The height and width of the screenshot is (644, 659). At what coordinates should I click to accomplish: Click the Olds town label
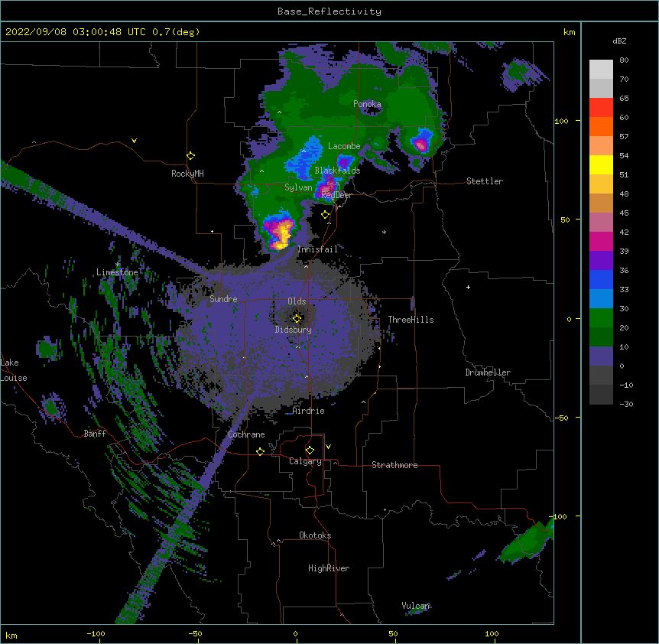point(297,301)
